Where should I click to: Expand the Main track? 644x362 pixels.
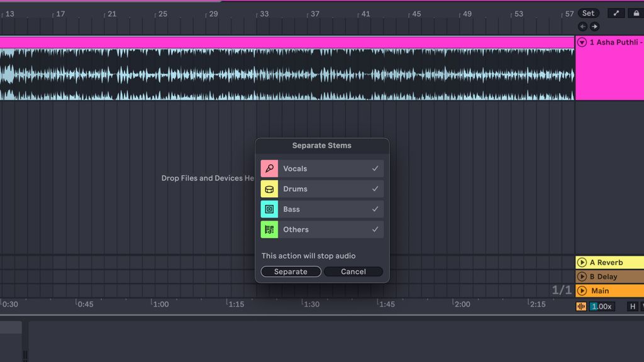point(582,290)
